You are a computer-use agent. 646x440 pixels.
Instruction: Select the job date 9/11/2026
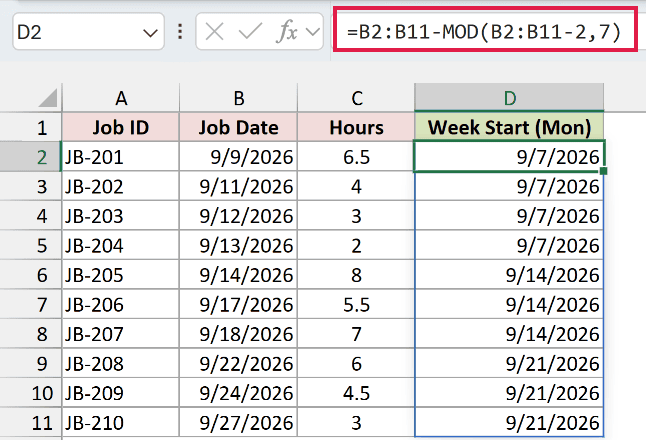[239, 186]
